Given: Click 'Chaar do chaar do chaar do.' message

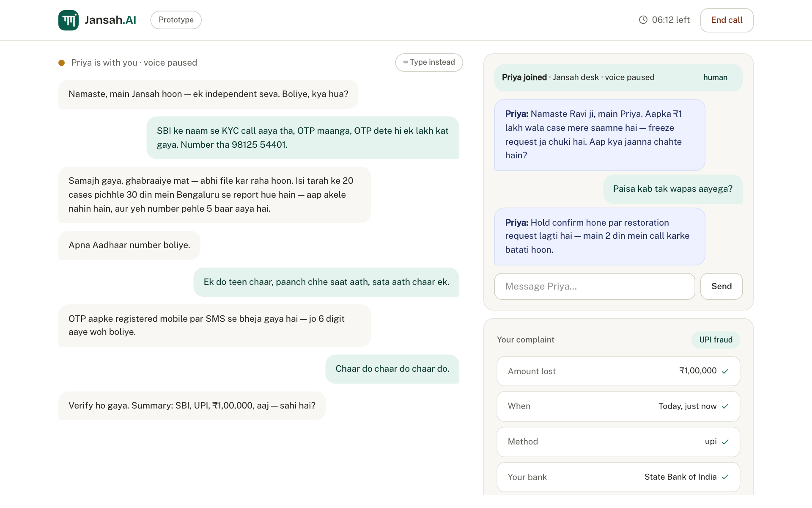Looking at the screenshot, I should (x=392, y=369).
